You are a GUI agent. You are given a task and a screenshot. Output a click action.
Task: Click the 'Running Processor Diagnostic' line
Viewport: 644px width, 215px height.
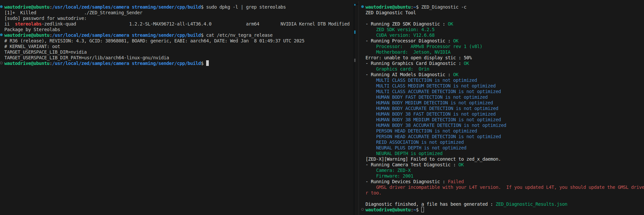[x=412, y=41]
